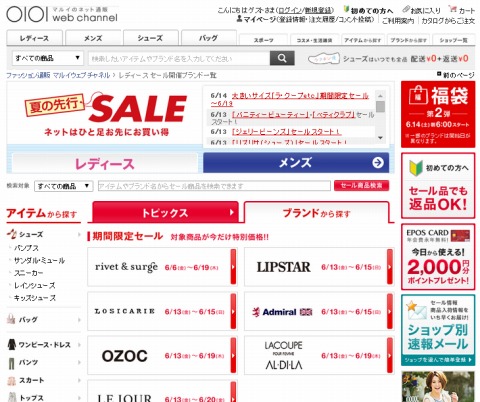Image resolution: width=480 pixels, height=402 pixels.
Task: Expand the トップス category arrow
Action: 79,398
